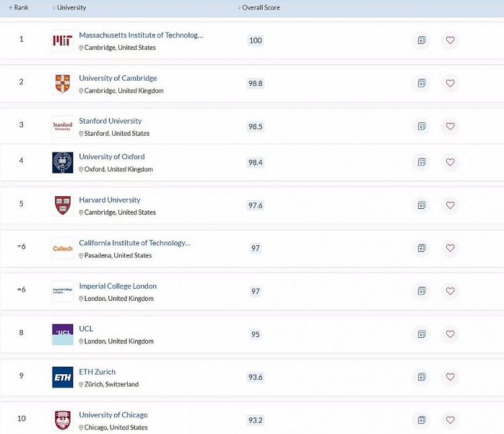Open the Massachusetts Institute of Technology link
Screen dimensions: 504x434
point(140,35)
